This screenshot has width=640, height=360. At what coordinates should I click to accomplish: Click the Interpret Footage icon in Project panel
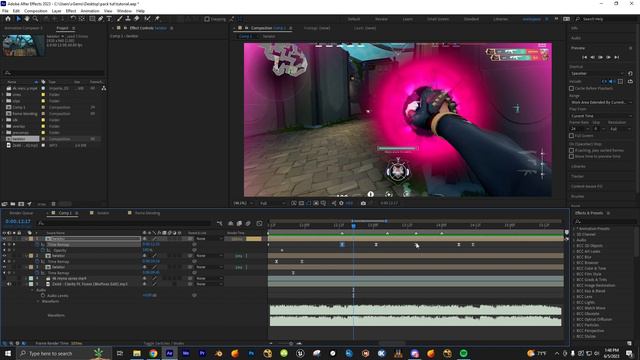4,204
